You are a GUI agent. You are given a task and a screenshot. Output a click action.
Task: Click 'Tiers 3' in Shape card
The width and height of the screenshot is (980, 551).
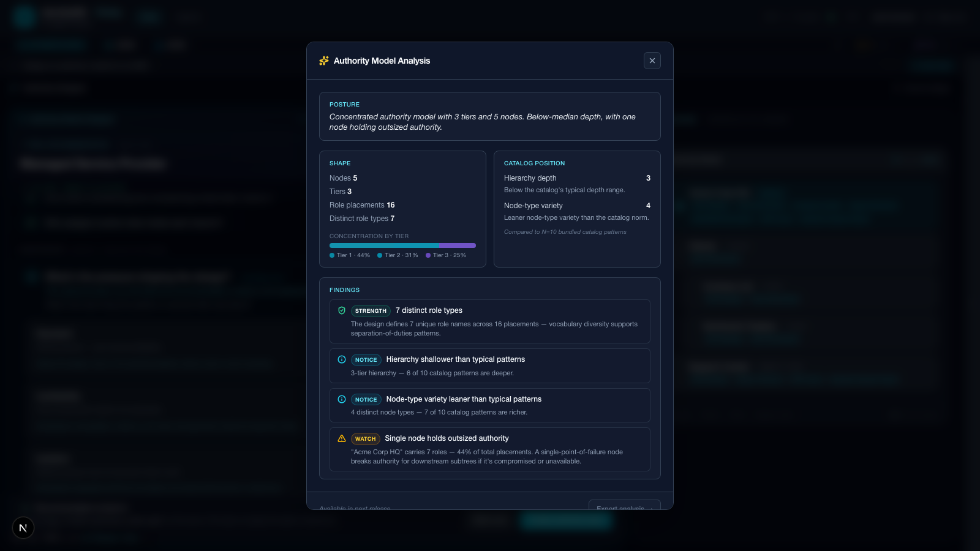tap(341, 192)
